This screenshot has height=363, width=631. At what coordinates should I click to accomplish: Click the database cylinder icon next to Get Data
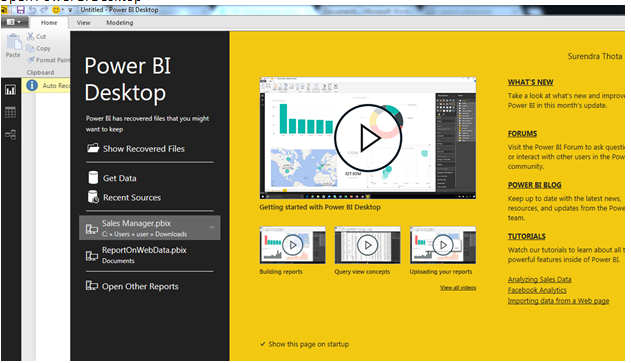(x=93, y=177)
